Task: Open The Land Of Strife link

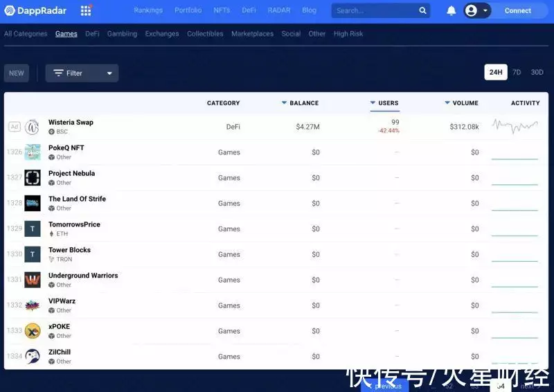Action: (x=77, y=199)
